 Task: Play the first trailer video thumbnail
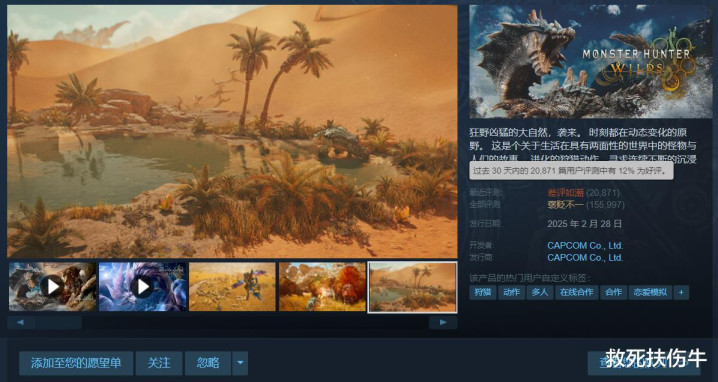tap(53, 287)
